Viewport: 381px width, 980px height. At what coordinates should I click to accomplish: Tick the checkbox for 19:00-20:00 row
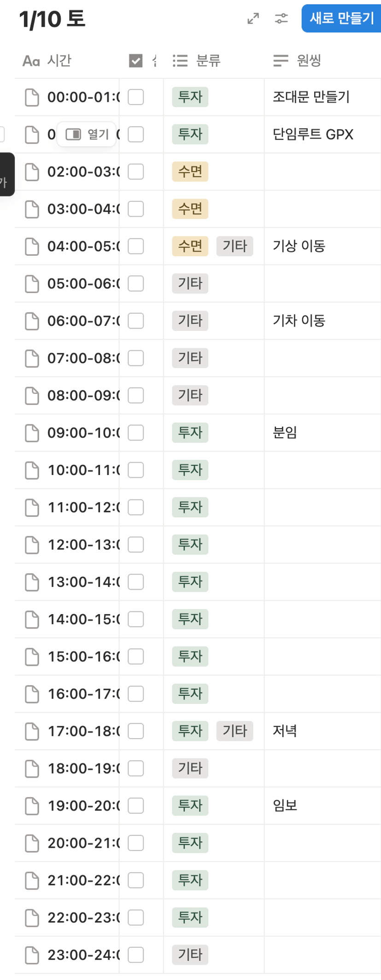click(135, 805)
